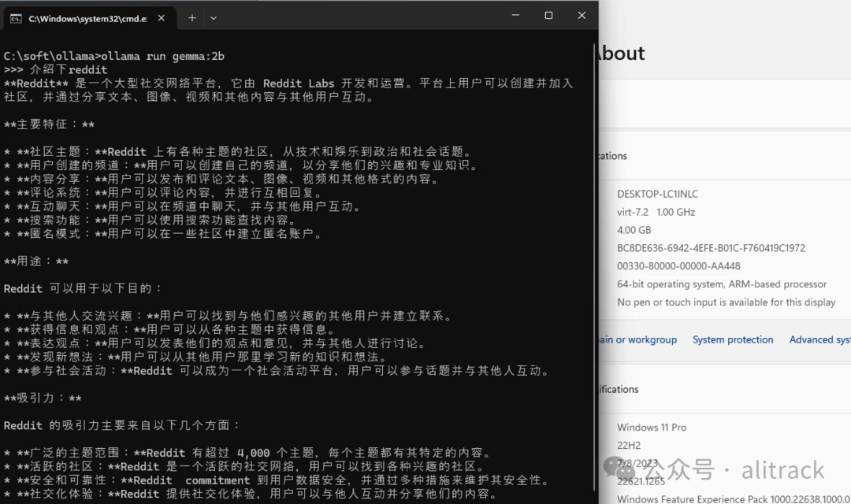Click the Windows 11 Pro edition text
851x504 pixels.
point(652,428)
